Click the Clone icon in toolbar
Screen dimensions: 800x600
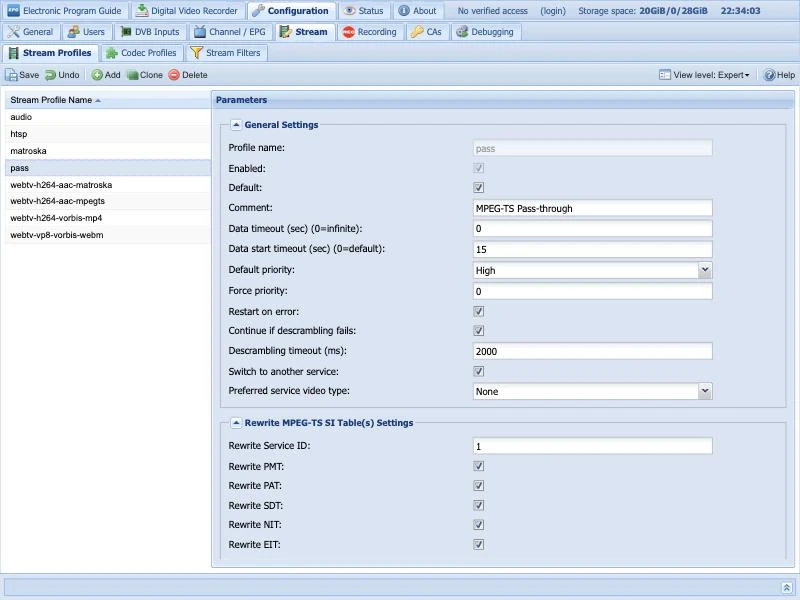tap(133, 75)
